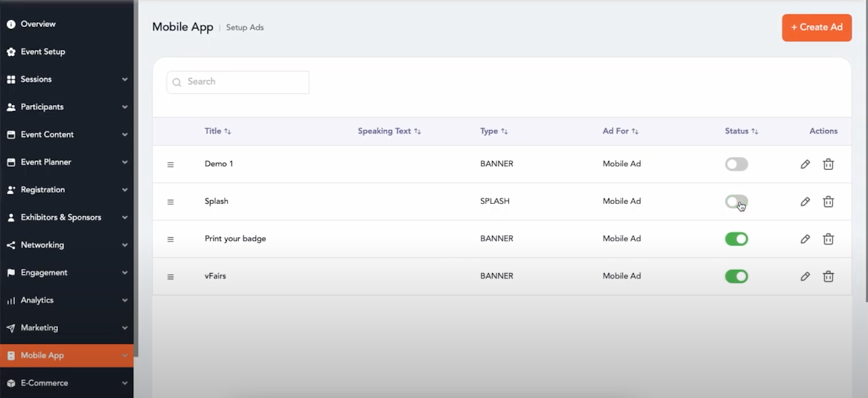Image resolution: width=868 pixels, height=398 pixels.
Task: Click the Splash title cell
Action: click(216, 201)
